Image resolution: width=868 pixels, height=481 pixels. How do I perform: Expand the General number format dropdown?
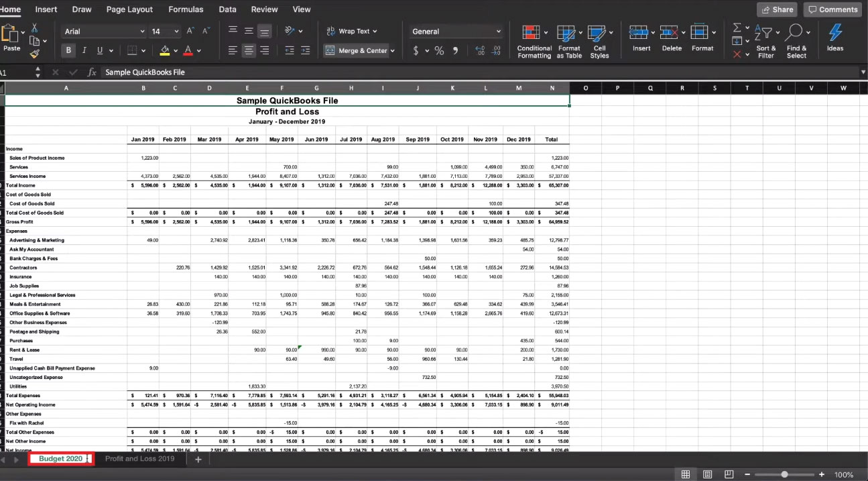[x=456, y=32]
